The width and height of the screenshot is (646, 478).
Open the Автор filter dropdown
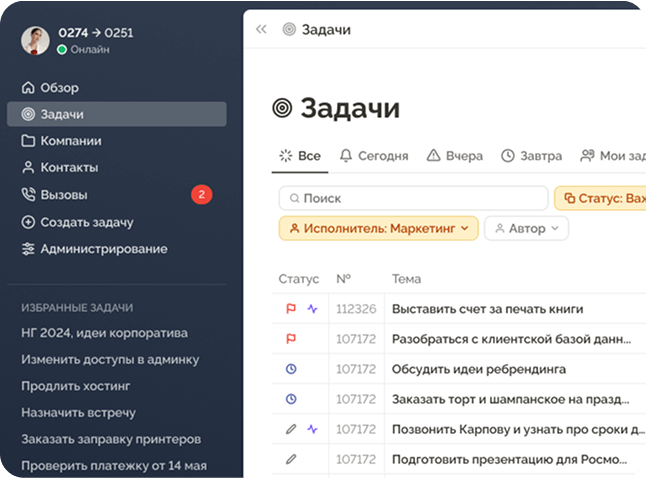[527, 228]
